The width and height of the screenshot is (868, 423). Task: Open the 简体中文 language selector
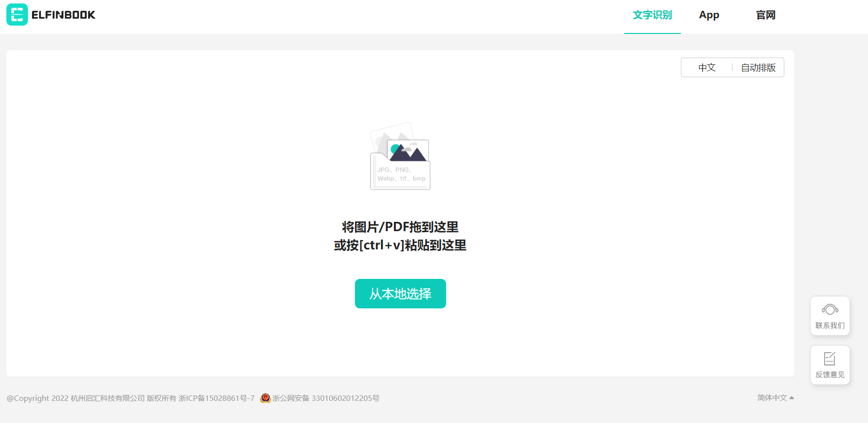[772, 398]
